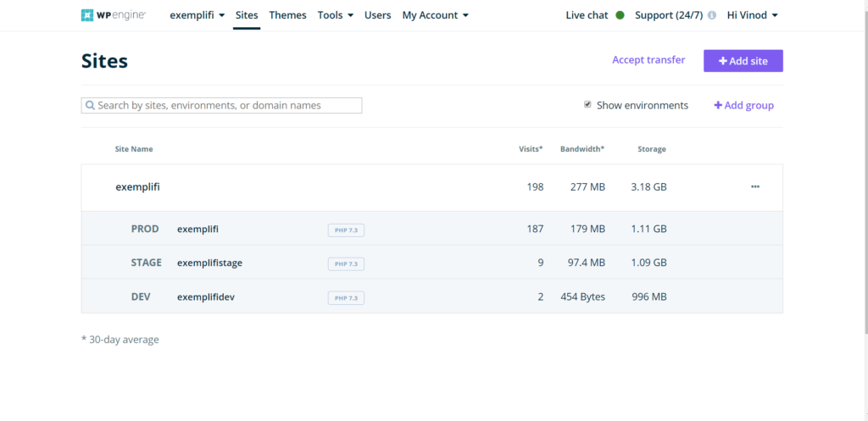Click the 30-day average footnote
This screenshot has height=421, width=868.
[120, 340]
